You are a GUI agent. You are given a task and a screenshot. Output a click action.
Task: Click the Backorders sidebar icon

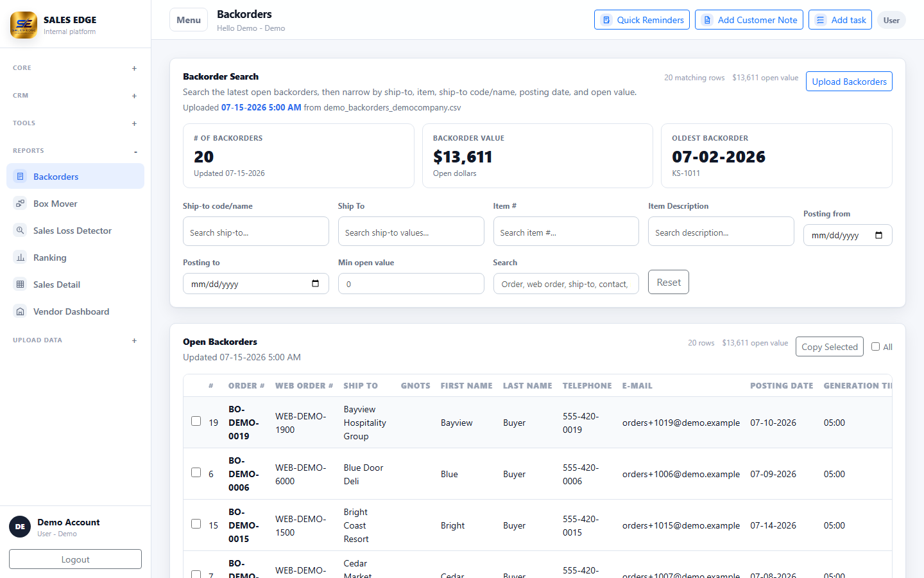(21, 176)
